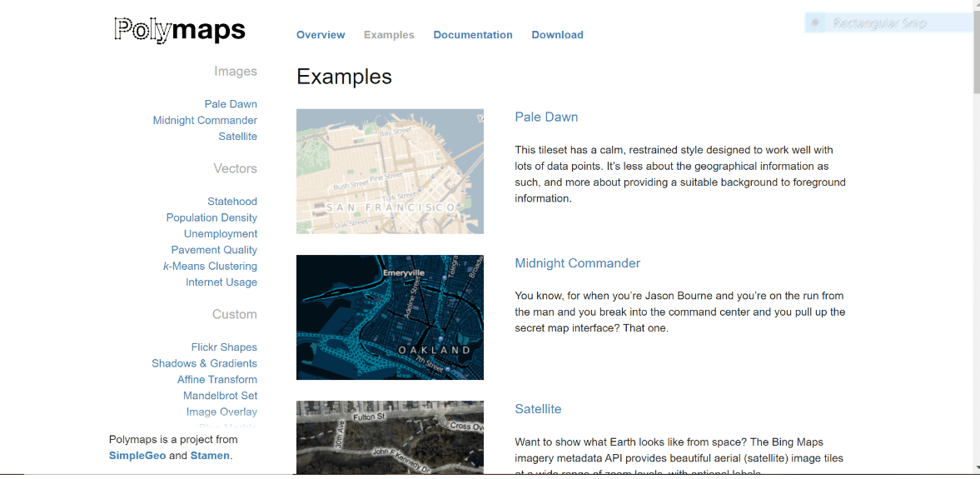Open the Satellite imagery thumbnail
The width and height of the screenshot is (980, 479).
coord(390,437)
